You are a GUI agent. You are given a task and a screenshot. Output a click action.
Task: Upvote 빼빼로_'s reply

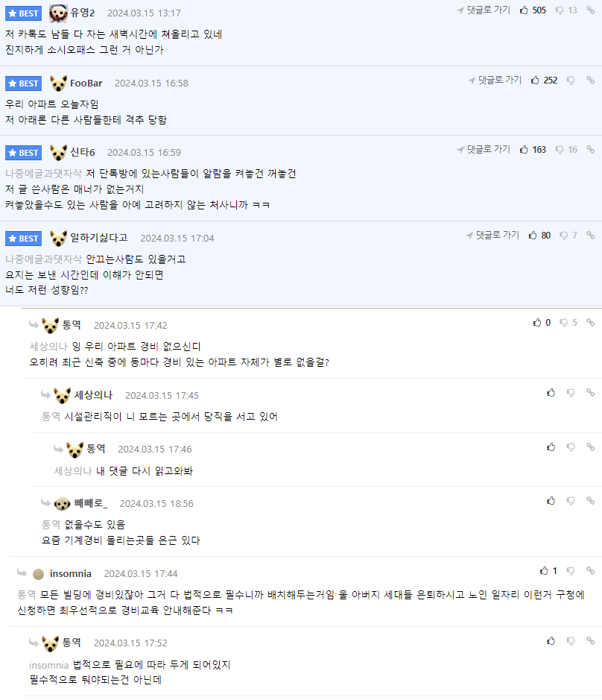(551, 501)
